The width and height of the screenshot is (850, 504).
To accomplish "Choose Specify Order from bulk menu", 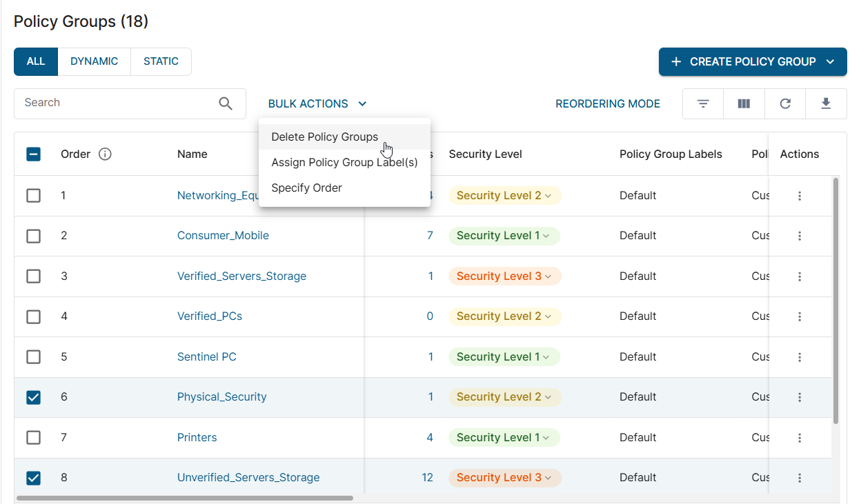I will pyautogui.click(x=306, y=188).
